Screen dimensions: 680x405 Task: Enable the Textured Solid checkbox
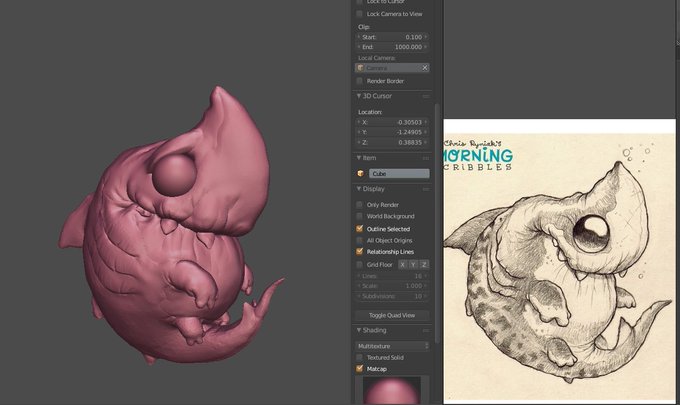(x=359, y=357)
